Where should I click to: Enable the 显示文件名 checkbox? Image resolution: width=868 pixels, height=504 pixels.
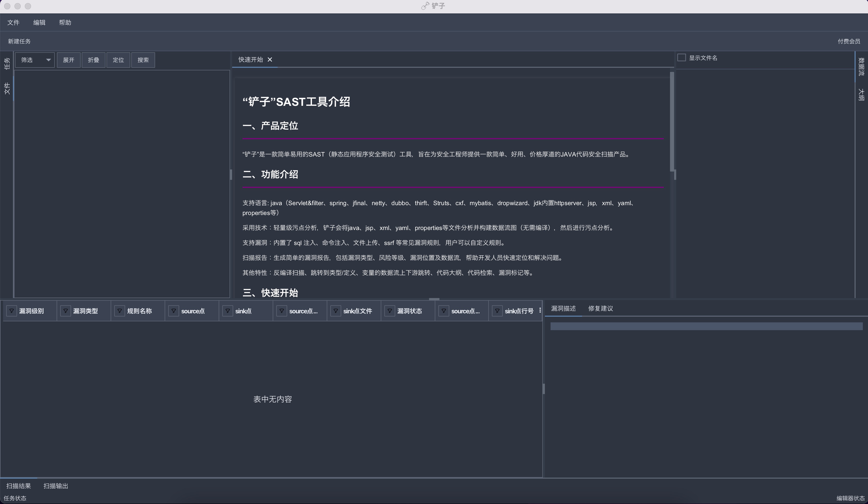tap(681, 58)
